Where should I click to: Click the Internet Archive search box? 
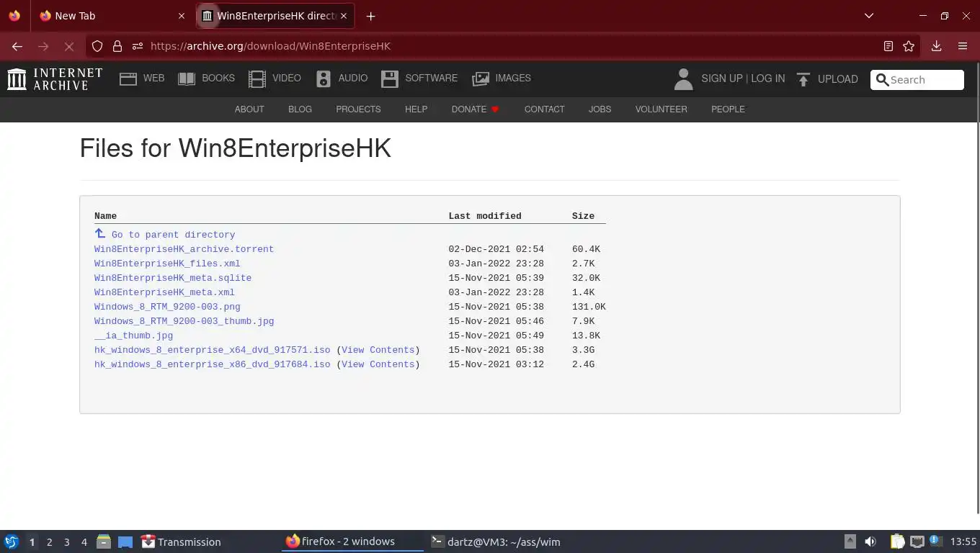click(917, 80)
